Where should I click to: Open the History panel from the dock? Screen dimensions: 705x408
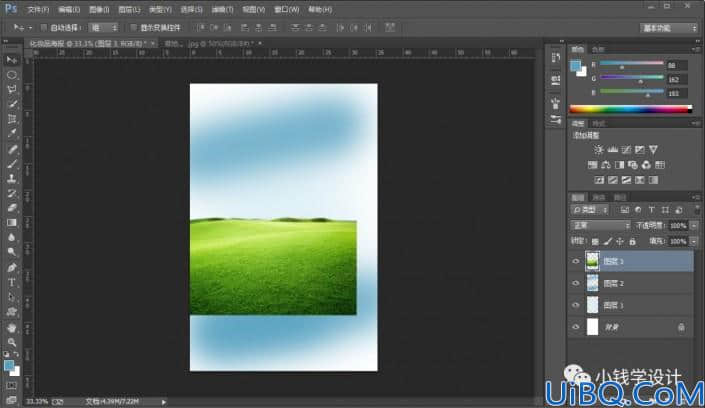point(556,58)
